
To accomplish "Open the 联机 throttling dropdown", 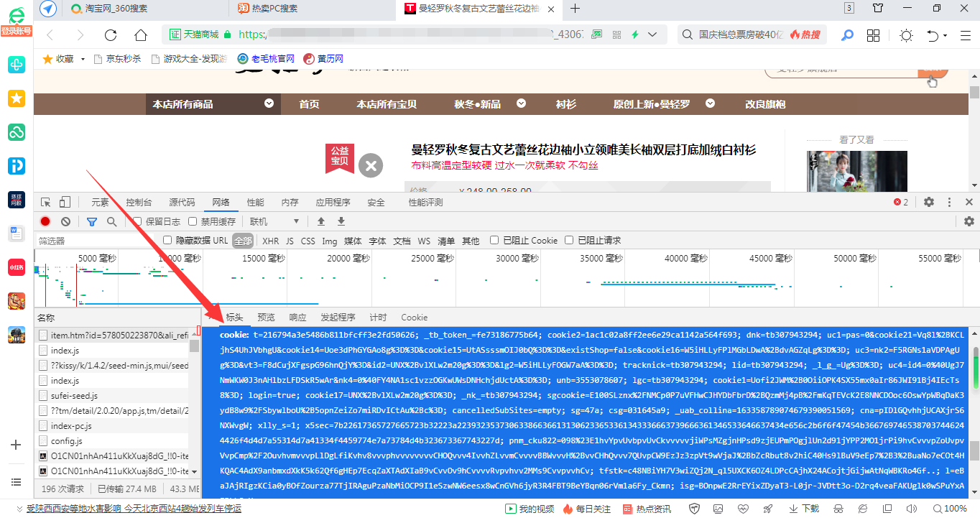I will [x=274, y=221].
